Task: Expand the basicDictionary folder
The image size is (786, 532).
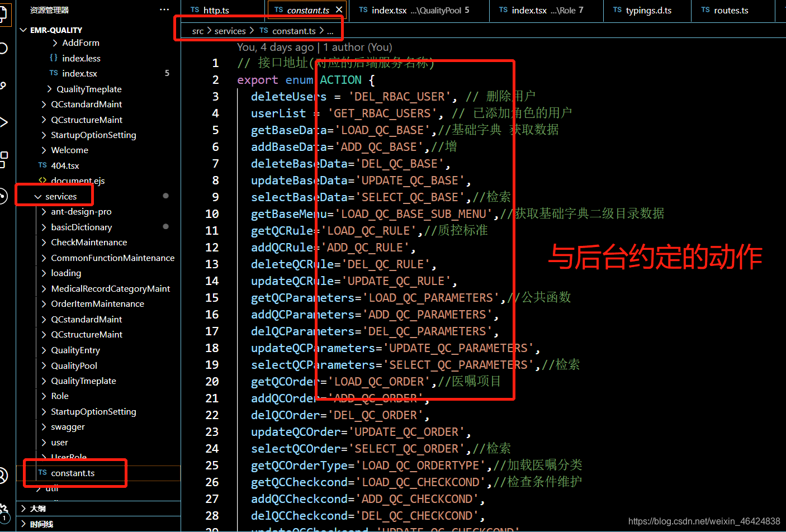Action: (81, 227)
